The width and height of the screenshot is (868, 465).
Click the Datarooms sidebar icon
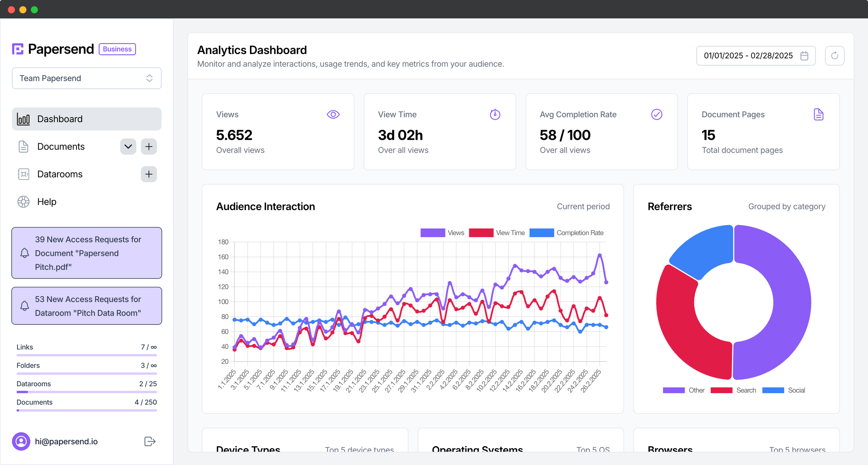(23, 174)
